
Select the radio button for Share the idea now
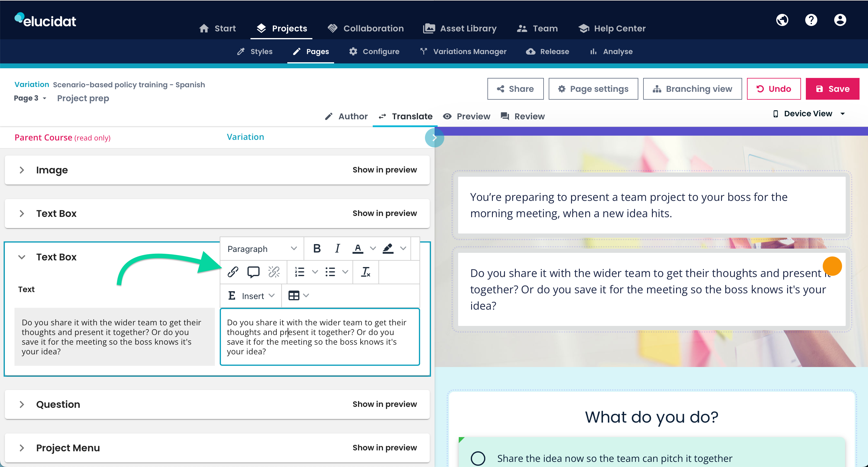click(478, 459)
